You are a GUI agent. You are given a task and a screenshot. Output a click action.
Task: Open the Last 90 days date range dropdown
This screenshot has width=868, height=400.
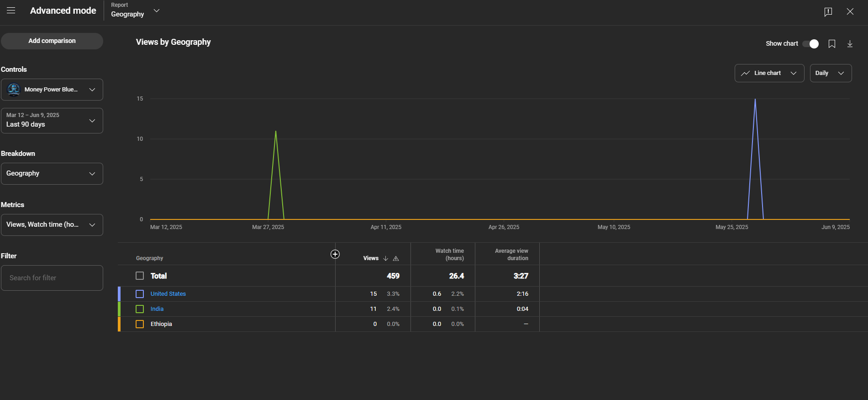tap(52, 121)
